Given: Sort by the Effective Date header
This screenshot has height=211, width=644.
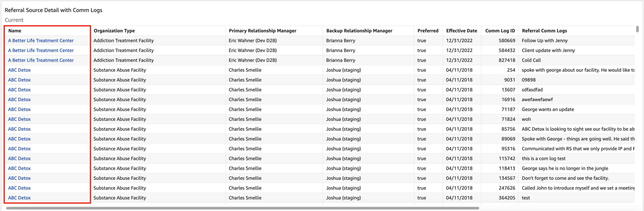Looking at the screenshot, I should [x=461, y=31].
